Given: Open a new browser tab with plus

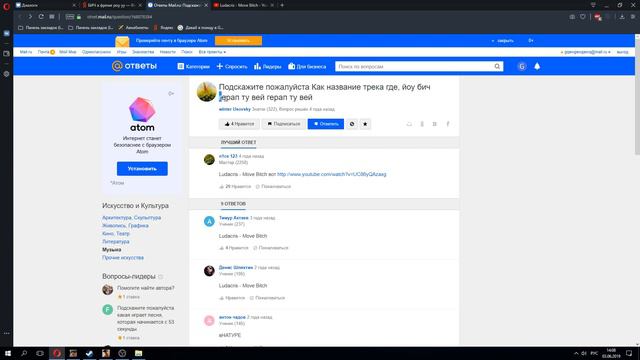Looking at the screenshot, I should [x=282, y=5].
